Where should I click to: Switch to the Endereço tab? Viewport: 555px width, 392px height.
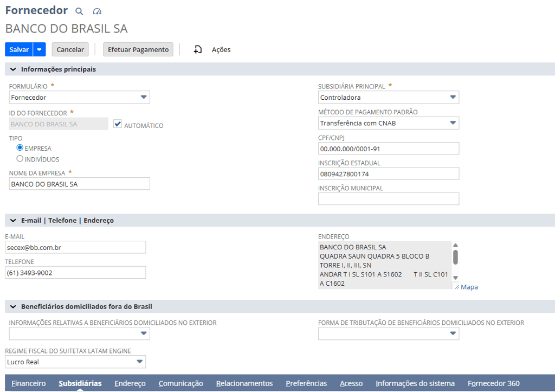click(x=130, y=383)
